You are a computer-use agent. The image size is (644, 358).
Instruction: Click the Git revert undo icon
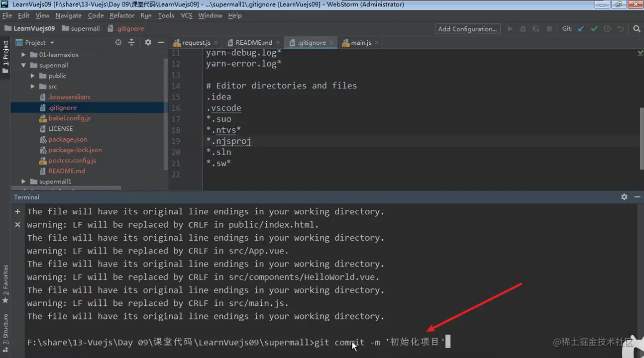click(x=620, y=29)
